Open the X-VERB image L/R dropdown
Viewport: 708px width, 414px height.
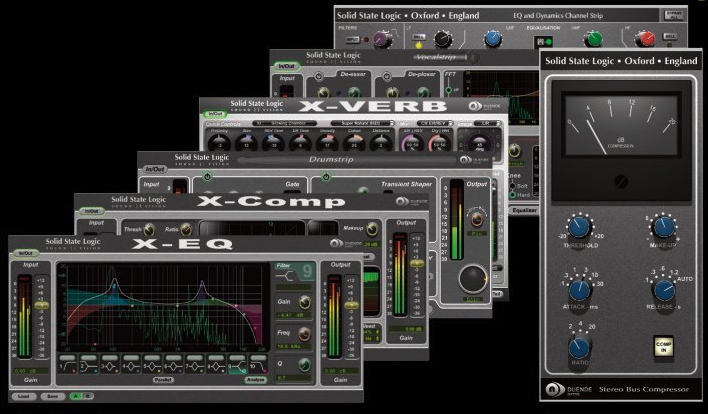pyautogui.click(x=488, y=123)
